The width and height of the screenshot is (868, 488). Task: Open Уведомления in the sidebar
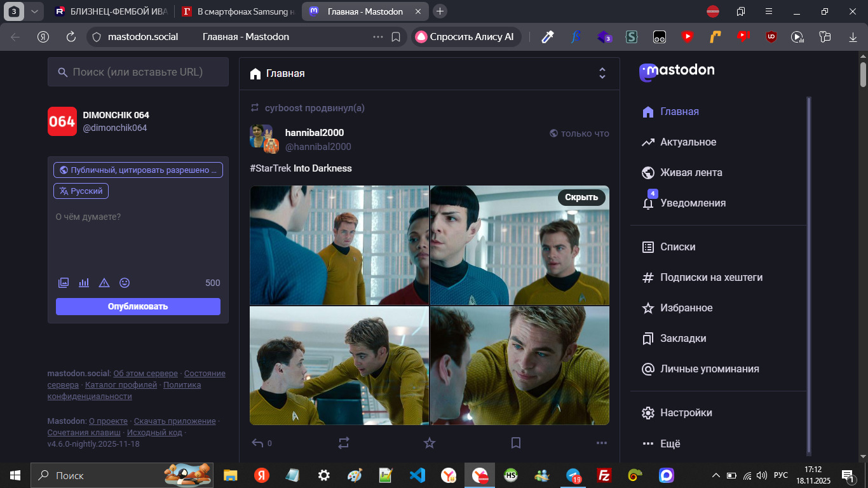coord(692,203)
